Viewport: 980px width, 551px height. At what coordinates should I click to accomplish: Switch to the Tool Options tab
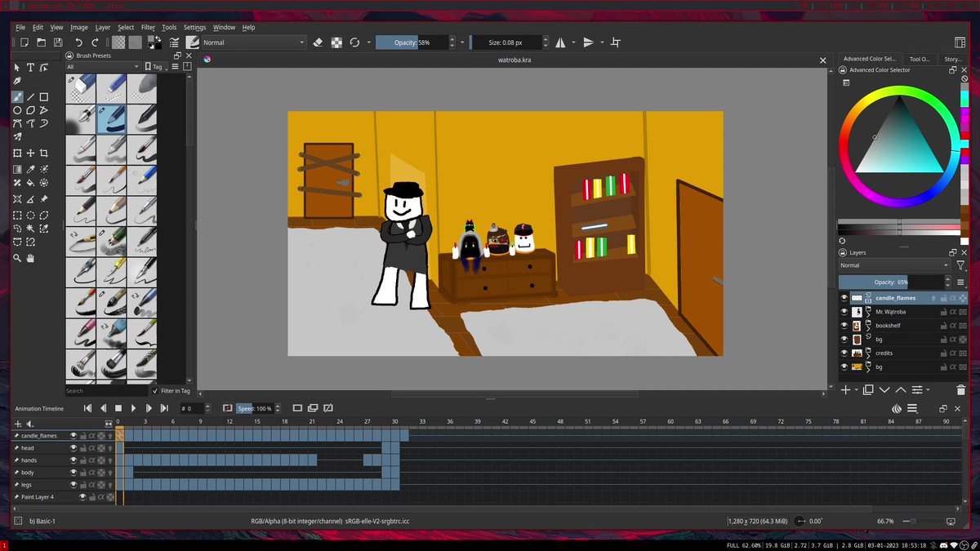920,59
